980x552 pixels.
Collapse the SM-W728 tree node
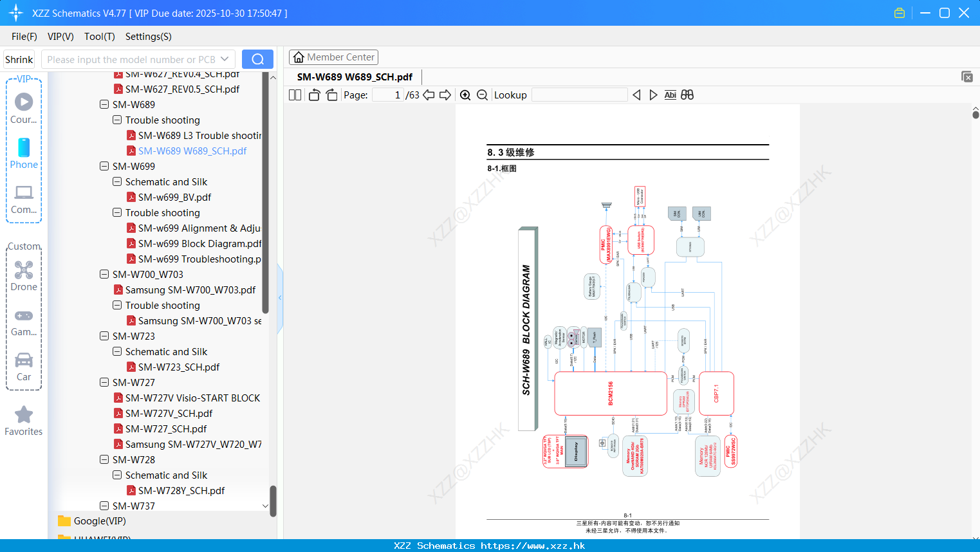coord(104,459)
